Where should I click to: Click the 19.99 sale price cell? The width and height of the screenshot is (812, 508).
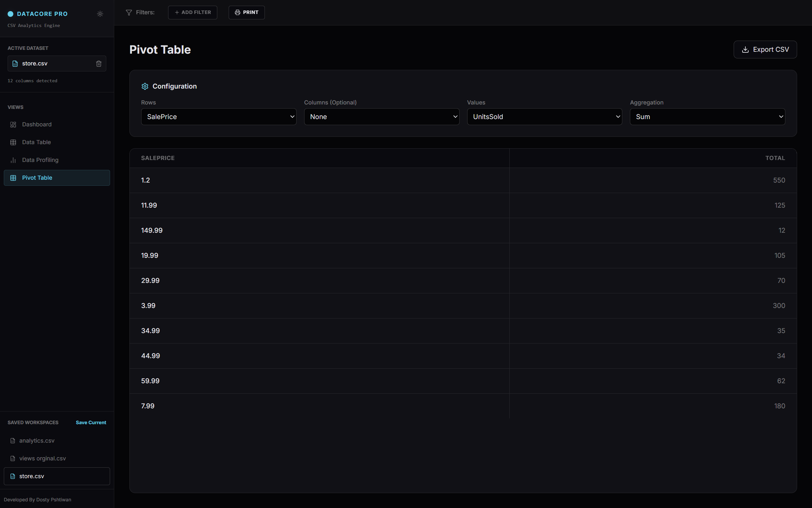pos(319,256)
